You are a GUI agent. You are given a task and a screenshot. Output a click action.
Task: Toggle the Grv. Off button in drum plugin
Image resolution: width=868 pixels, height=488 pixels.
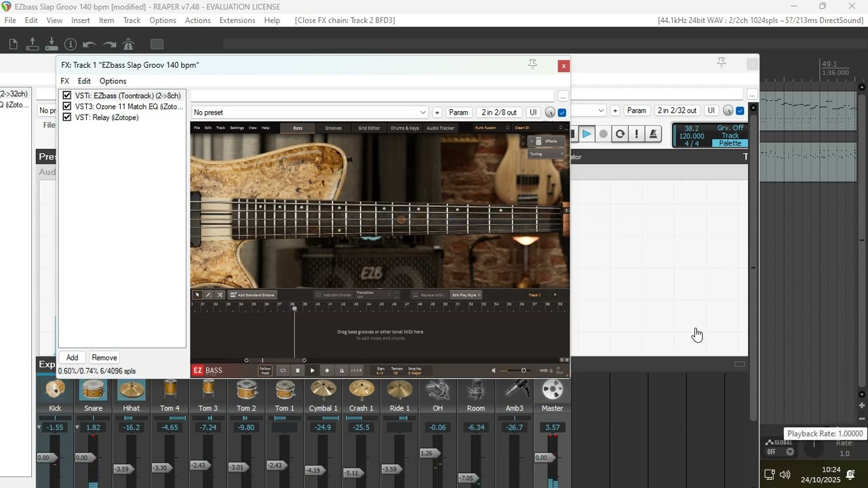(730, 128)
